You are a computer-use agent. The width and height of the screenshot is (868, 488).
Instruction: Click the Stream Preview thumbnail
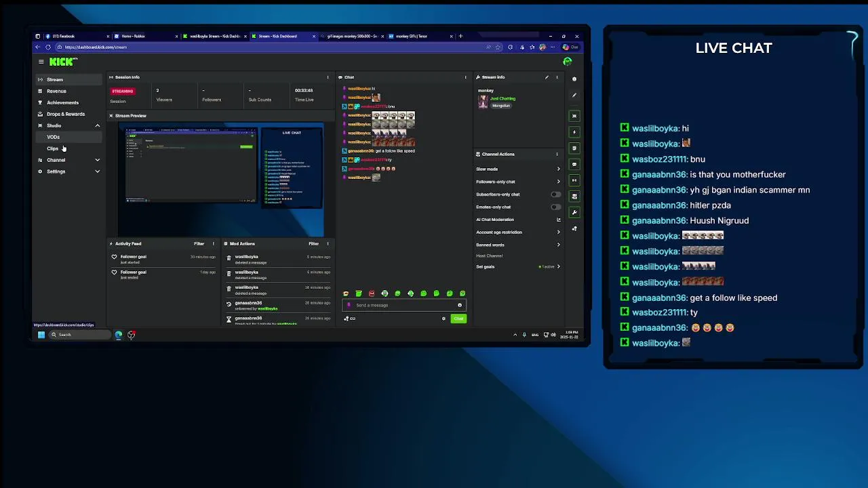pyautogui.click(x=221, y=179)
